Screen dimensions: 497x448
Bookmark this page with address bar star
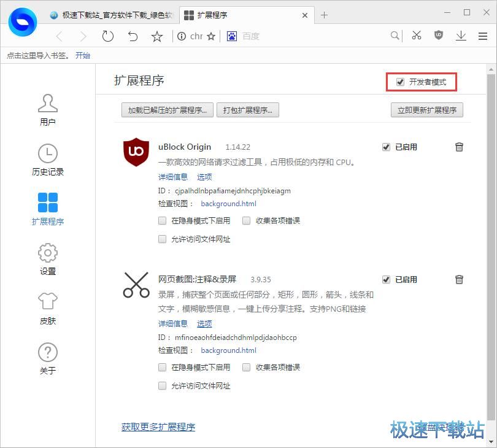211,36
